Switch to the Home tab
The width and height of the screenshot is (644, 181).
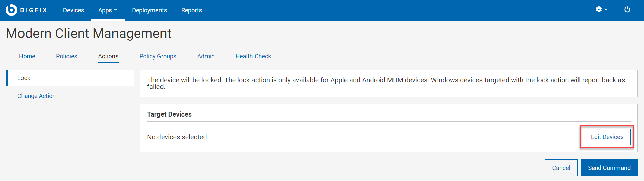pyautogui.click(x=27, y=56)
